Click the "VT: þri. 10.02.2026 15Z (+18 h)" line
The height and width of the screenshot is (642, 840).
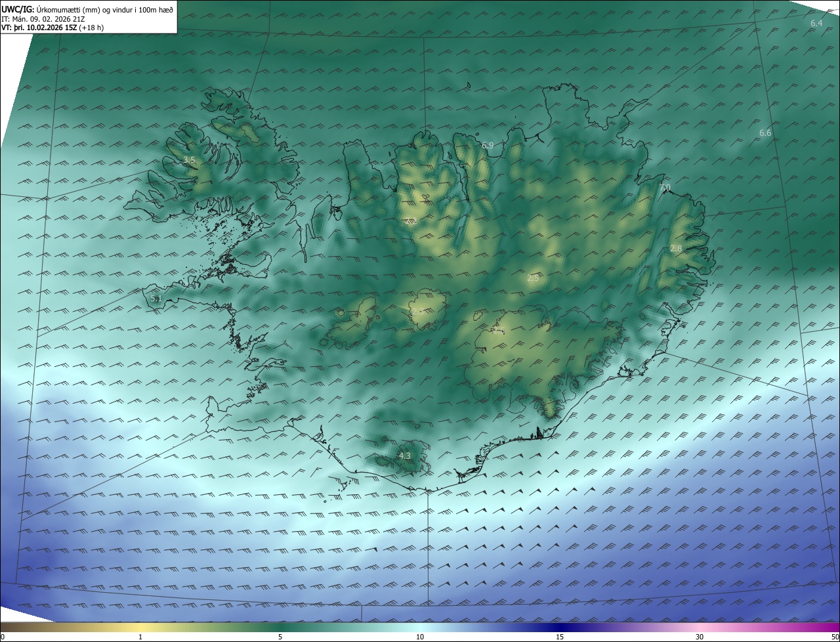click(52, 28)
